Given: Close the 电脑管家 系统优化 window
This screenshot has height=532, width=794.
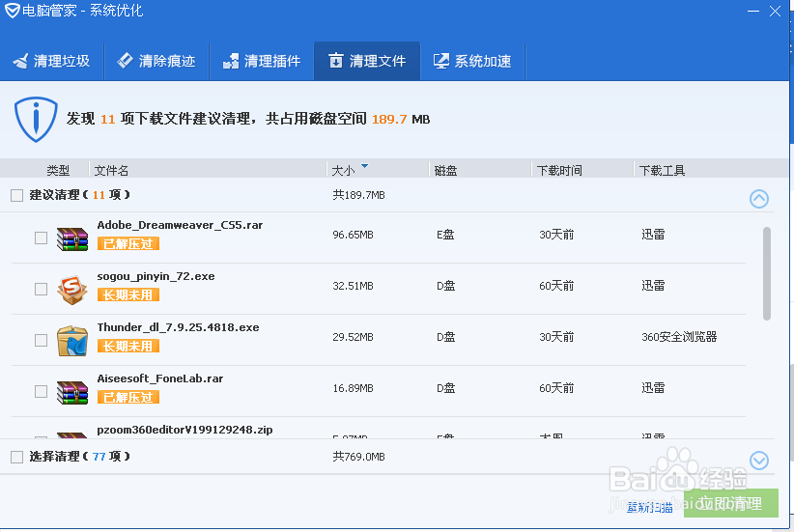Looking at the screenshot, I should pos(775,11).
